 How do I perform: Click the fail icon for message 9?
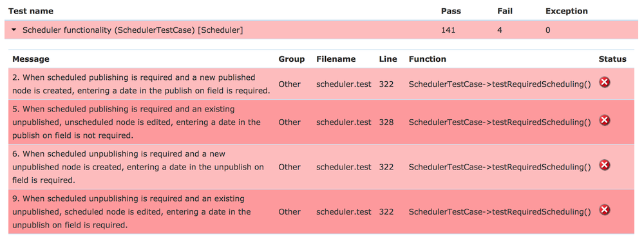click(604, 210)
